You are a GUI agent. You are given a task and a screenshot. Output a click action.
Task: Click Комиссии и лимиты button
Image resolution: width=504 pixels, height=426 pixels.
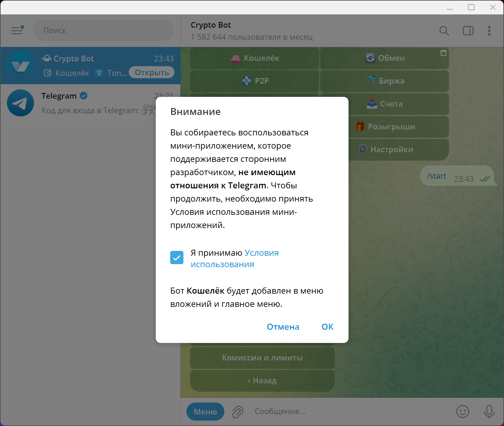click(x=262, y=358)
